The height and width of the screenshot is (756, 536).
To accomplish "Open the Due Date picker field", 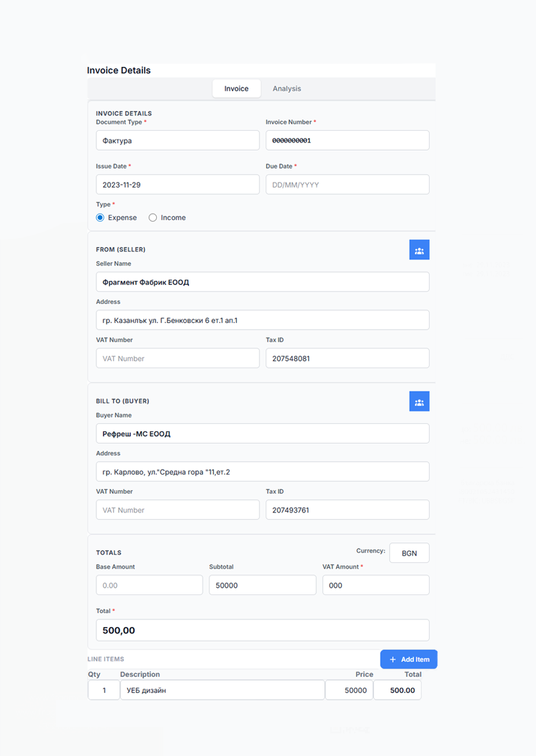I will pyautogui.click(x=347, y=184).
